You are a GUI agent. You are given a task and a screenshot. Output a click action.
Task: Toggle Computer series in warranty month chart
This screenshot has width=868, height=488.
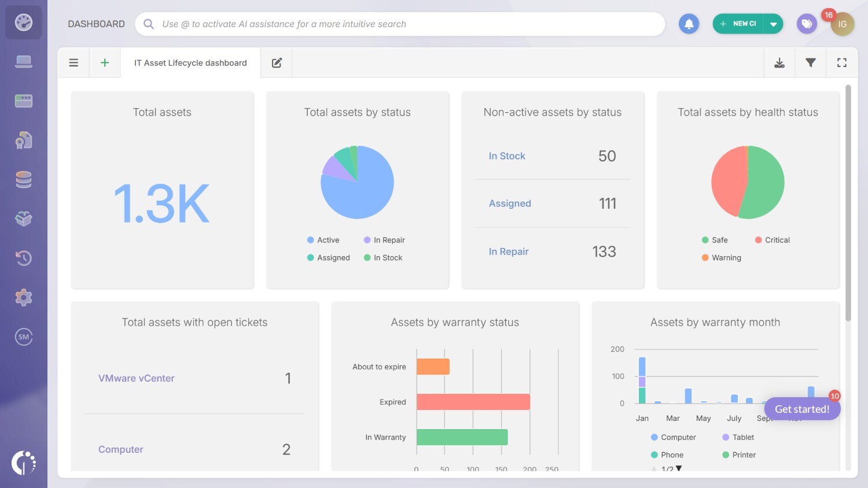(674, 437)
